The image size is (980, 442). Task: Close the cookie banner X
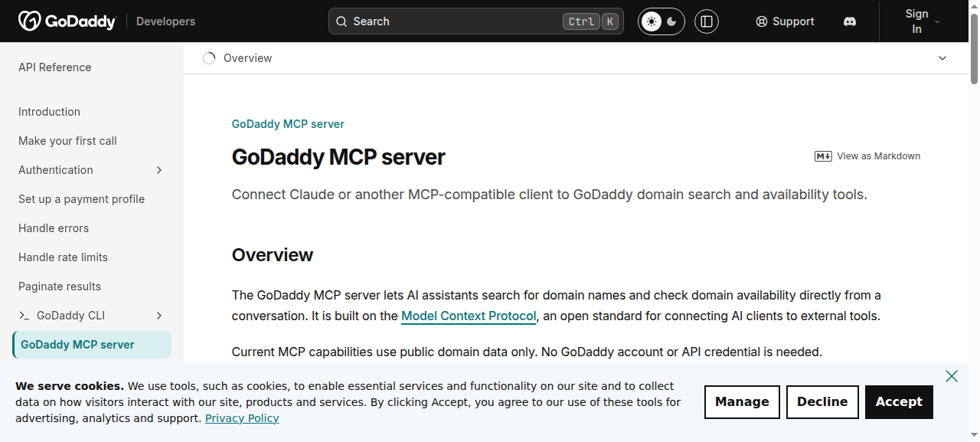click(x=952, y=376)
